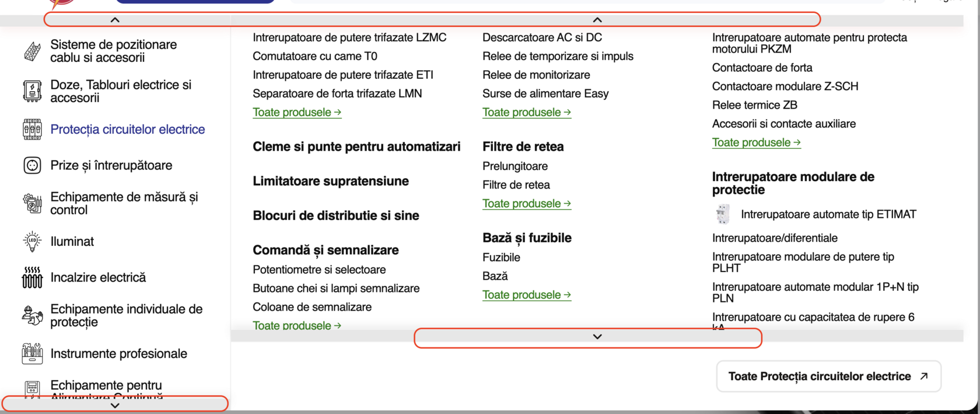980x414 pixels.
Task: Open Intrerupatoare modulare de protectie heading
Action: (793, 183)
